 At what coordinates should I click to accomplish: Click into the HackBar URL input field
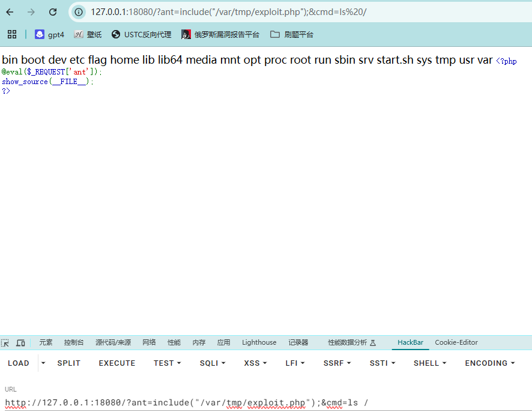(264, 402)
